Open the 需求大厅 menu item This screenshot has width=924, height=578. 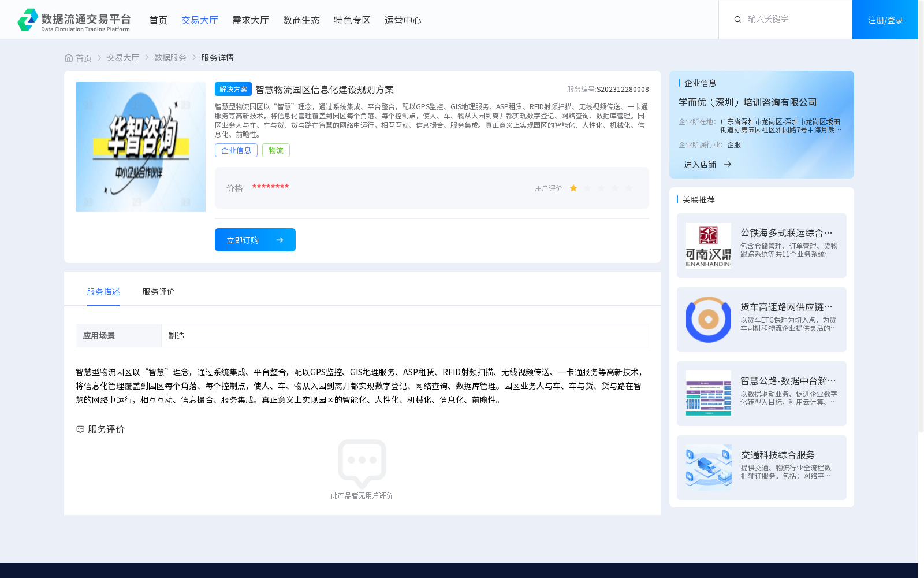coord(251,20)
